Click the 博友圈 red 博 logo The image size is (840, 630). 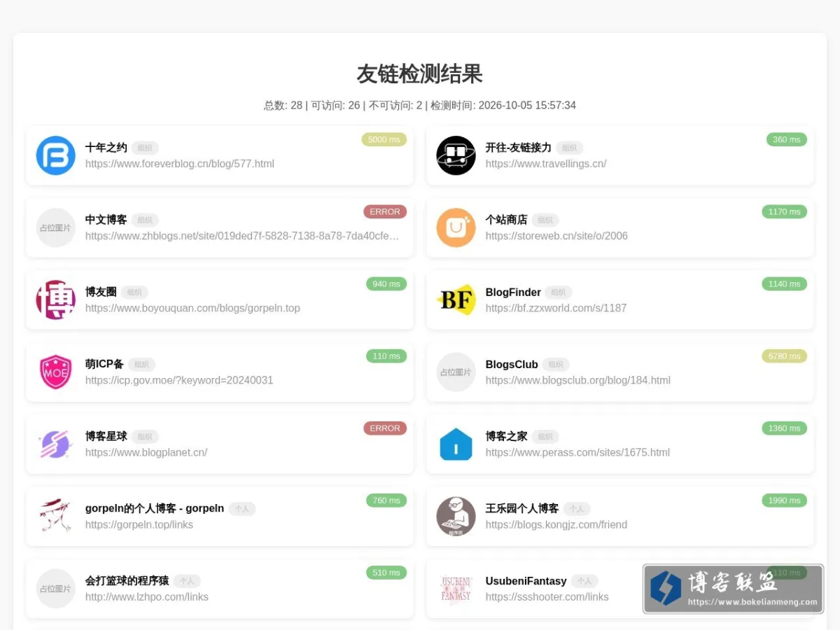(55, 300)
